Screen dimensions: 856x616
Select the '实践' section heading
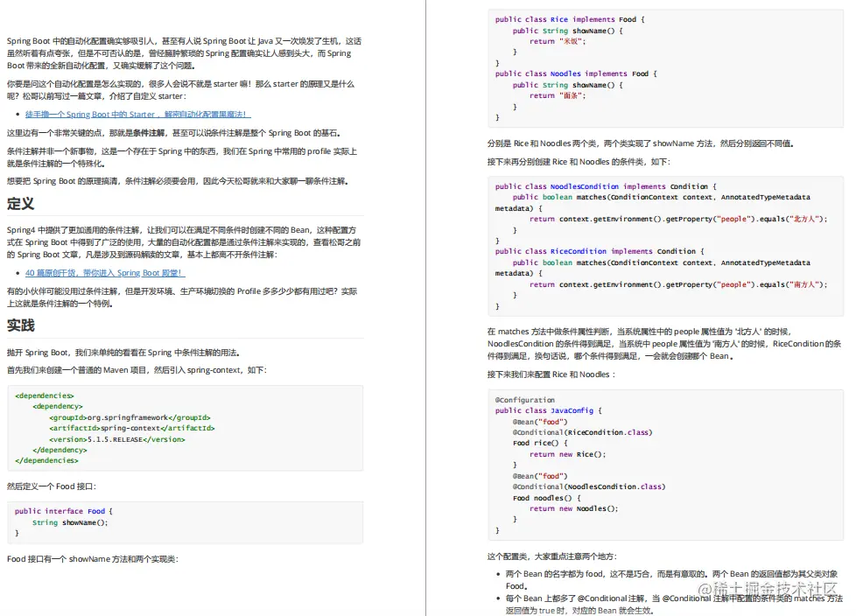click(x=19, y=325)
